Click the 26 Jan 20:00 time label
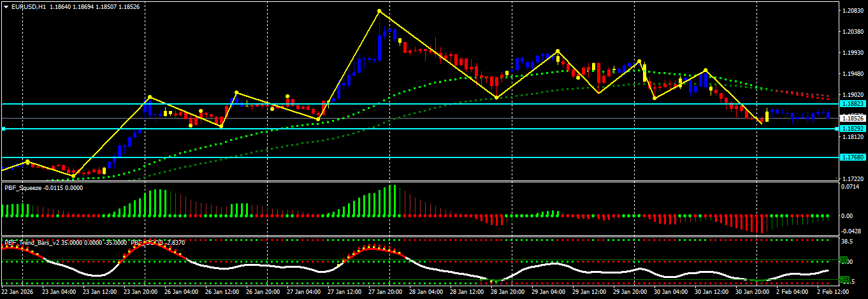The width and height of the screenshot is (868, 299). [263, 291]
